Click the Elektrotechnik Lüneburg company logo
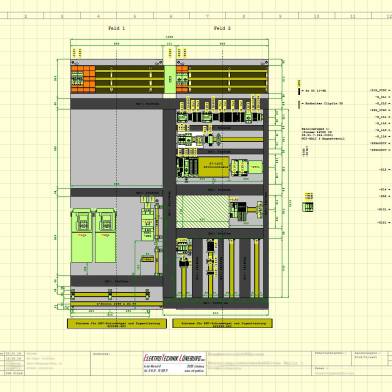Viewport: 392px width, 392px height. pyautogui.click(x=175, y=358)
